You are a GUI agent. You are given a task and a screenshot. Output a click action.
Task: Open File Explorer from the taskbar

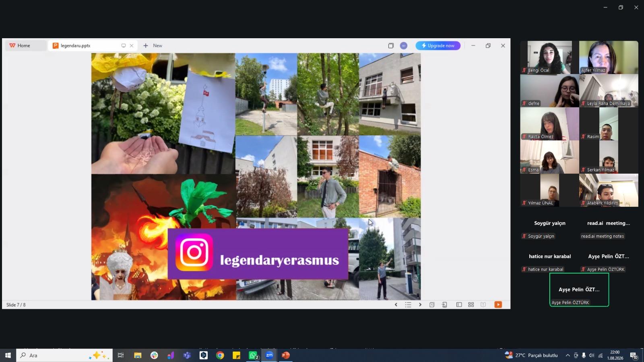[x=138, y=355]
